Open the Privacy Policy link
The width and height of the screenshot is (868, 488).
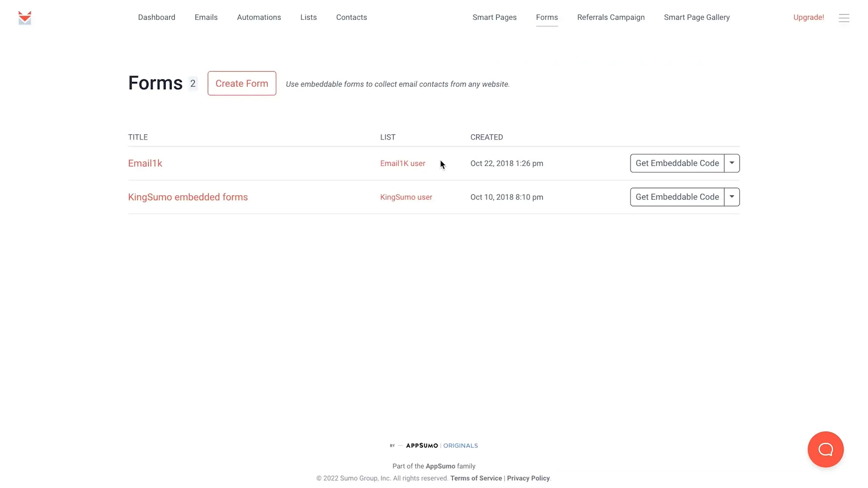[528, 478]
